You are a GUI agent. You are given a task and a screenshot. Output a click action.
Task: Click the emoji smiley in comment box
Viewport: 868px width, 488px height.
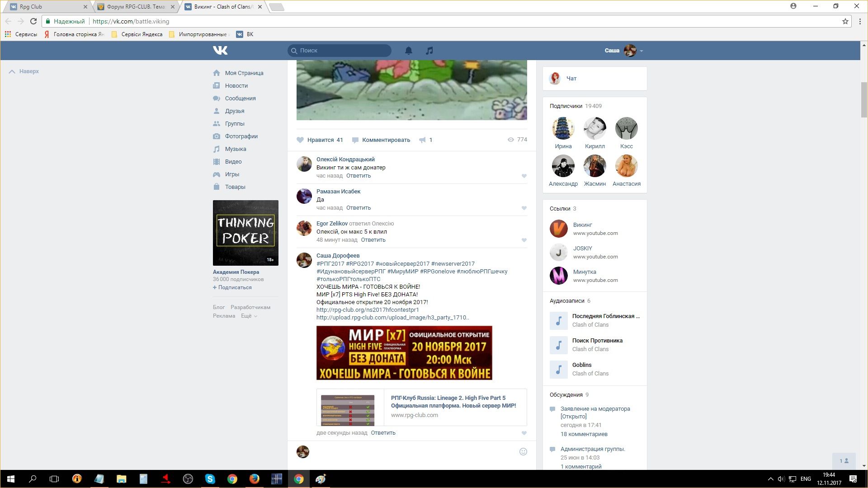point(523,451)
